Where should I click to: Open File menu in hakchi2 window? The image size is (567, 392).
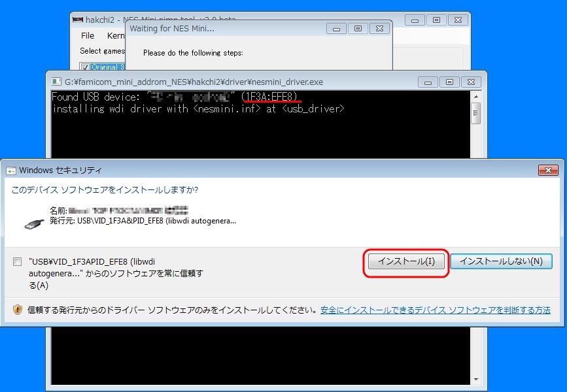point(88,36)
